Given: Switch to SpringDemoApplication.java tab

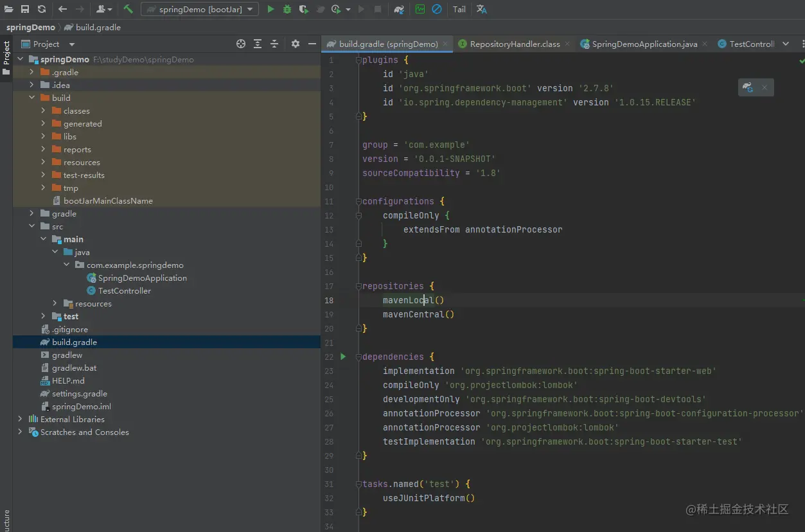Looking at the screenshot, I should coord(644,44).
